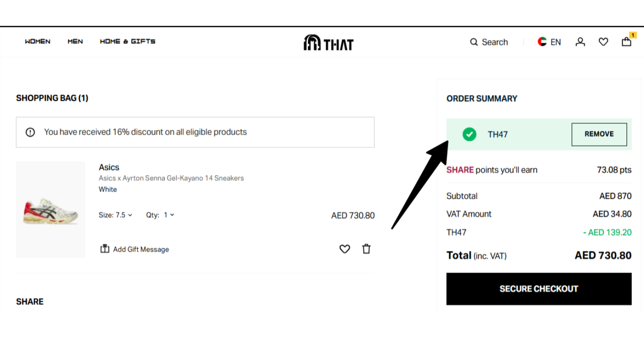Open Ayrton Senna Gel-Kayano 14 product link
Image resolution: width=644 pixels, height=339 pixels.
(x=171, y=178)
